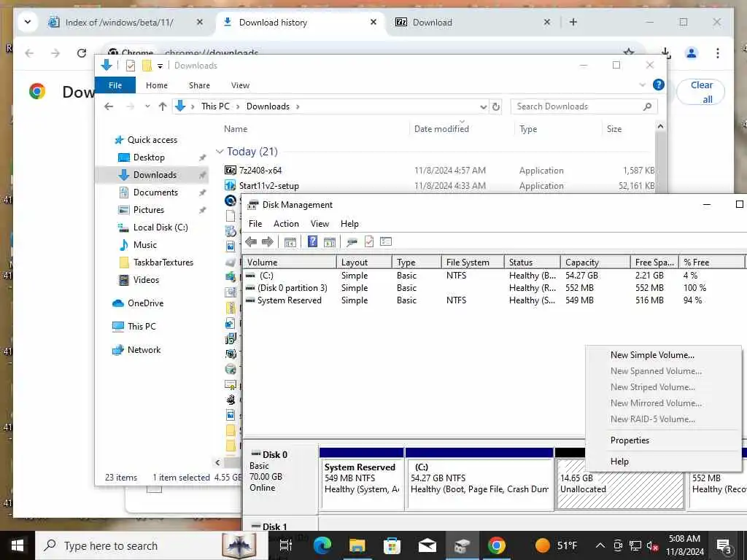Open Local Disk (C:) in navigation pane
Viewport: 747px width, 560px height.
[x=160, y=227]
